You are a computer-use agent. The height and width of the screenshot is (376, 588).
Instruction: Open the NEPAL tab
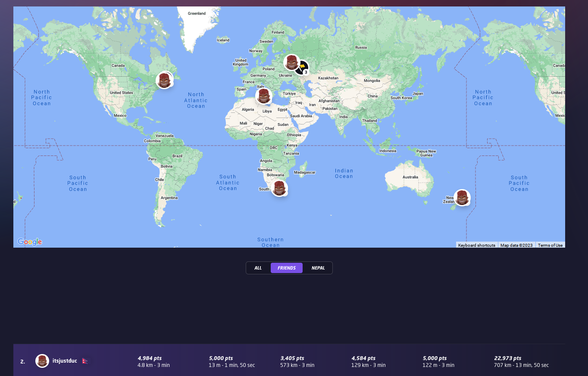pyautogui.click(x=318, y=267)
